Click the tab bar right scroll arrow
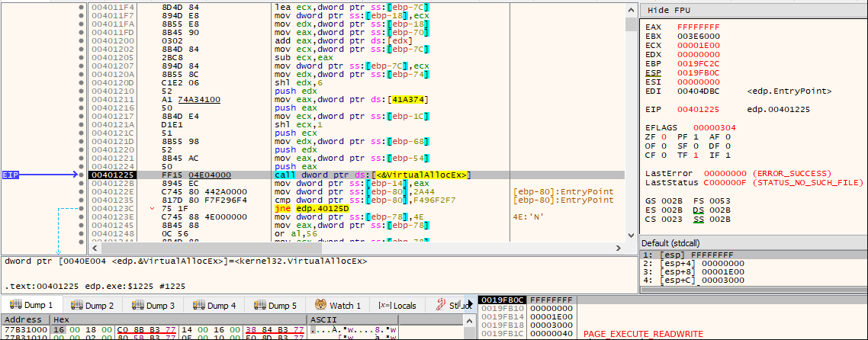Image resolution: width=868 pixels, height=340 pixels. (x=471, y=303)
